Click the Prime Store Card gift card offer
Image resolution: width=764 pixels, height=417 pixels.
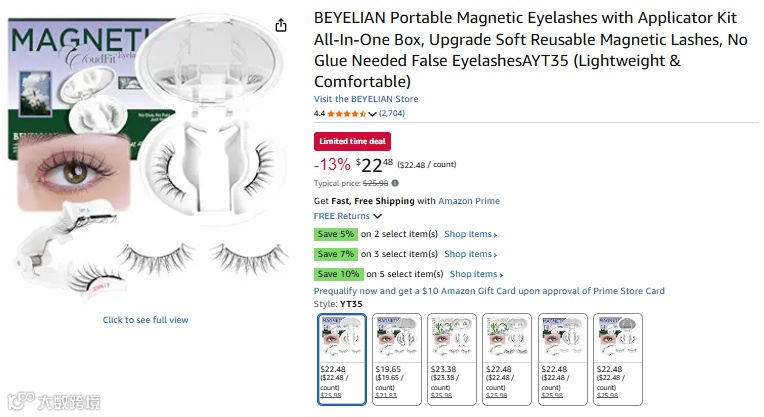coord(489,291)
